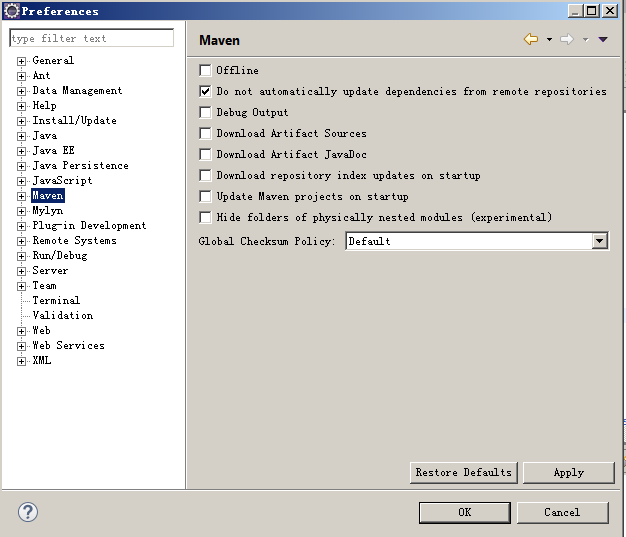Open the preferences view menu triangle
Image resolution: width=626 pixels, height=537 pixels.
[x=603, y=39]
